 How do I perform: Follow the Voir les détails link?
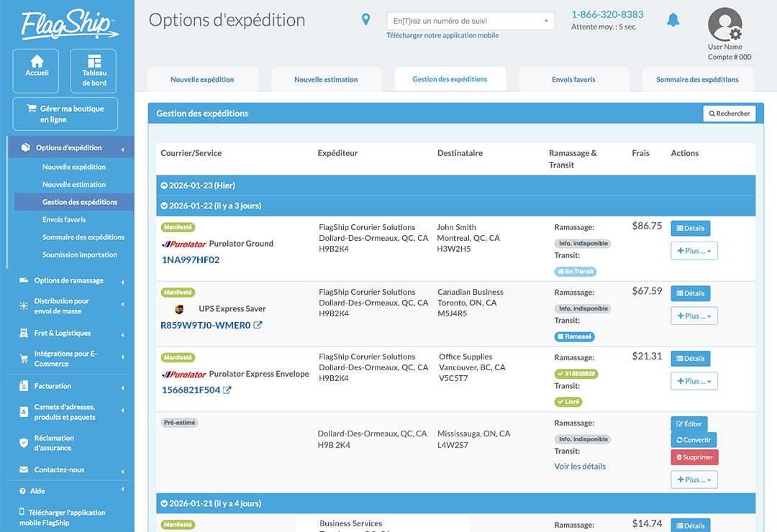pyautogui.click(x=580, y=466)
